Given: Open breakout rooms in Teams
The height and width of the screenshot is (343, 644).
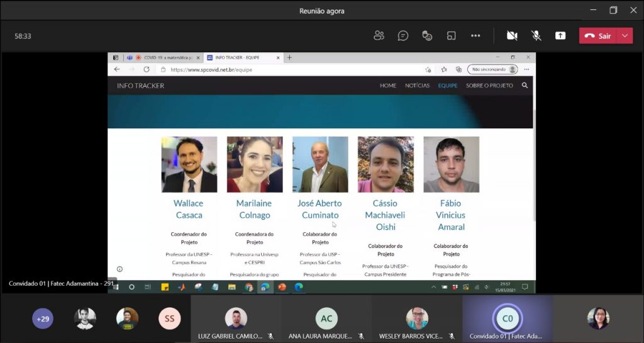Looking at the screenshot, I should point(452,36).
